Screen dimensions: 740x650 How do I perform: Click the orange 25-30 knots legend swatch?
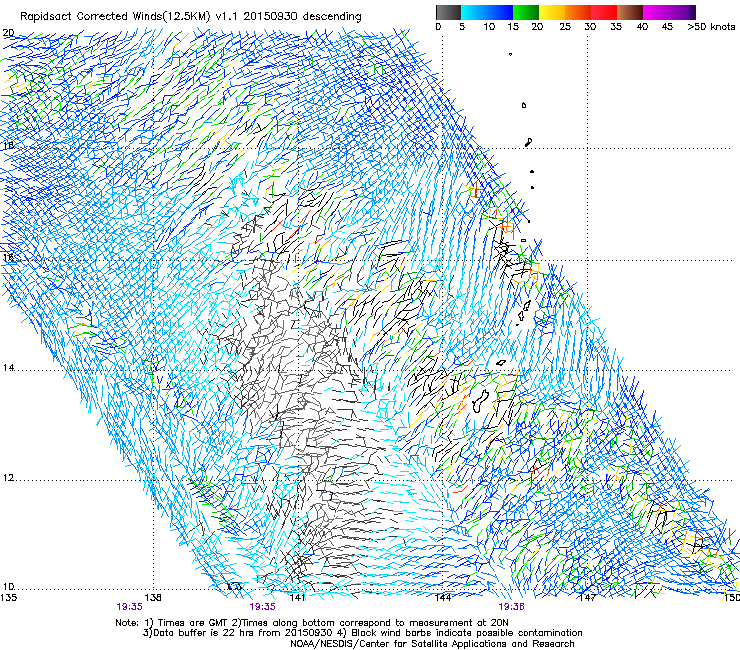pos(578,12)
